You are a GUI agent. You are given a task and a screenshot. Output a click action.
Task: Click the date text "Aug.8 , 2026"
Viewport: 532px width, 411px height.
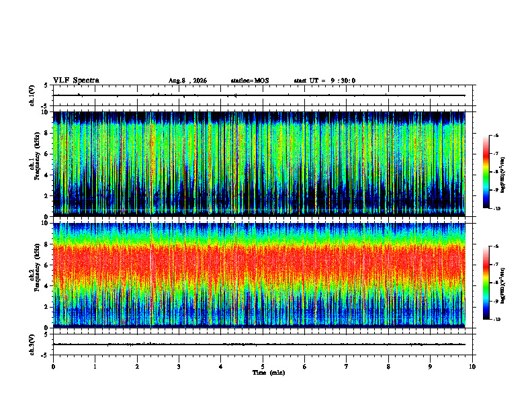[x=187, y=81]
